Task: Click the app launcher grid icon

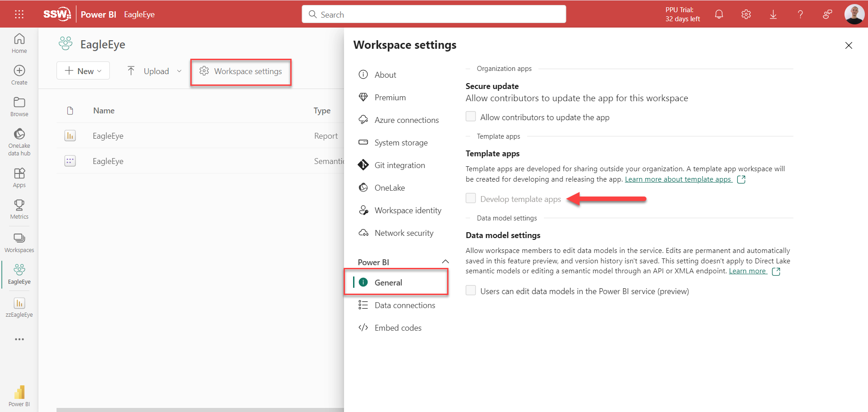Action: (19, 14)
